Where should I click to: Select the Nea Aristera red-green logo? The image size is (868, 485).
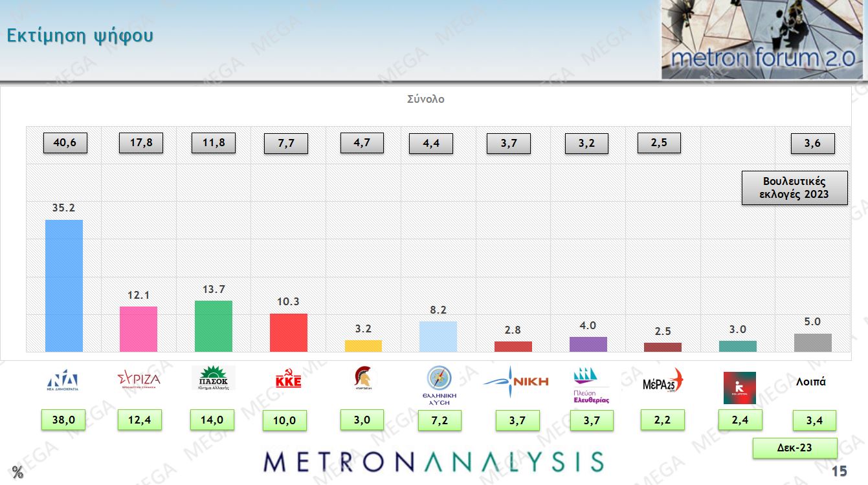pos(739,387)
